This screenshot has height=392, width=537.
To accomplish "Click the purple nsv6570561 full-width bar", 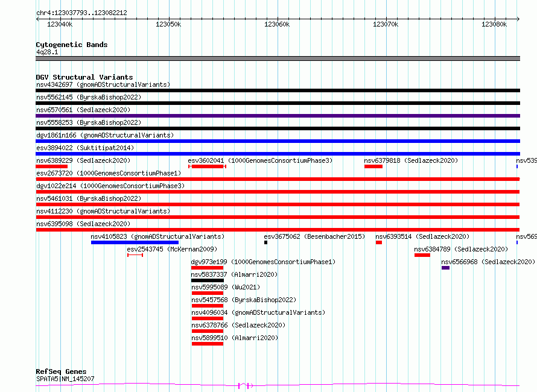I will [278, 116].
